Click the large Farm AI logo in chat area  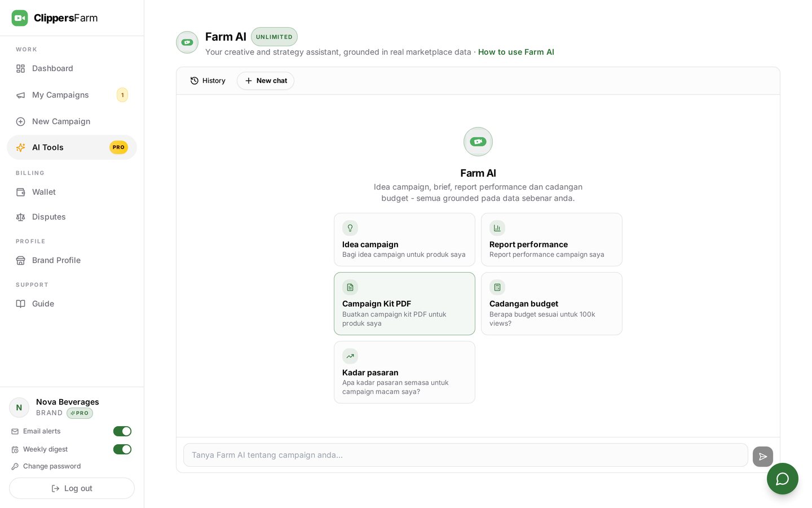pos(478,142)
